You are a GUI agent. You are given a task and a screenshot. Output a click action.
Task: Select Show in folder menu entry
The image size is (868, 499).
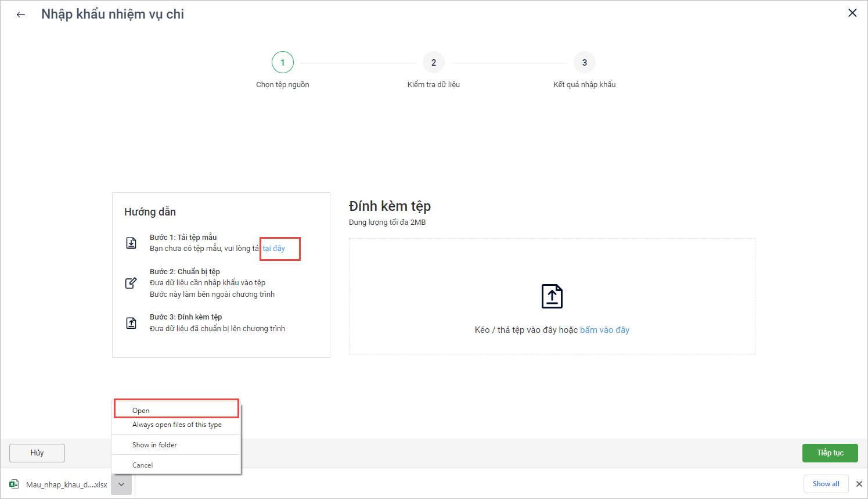(x=154, y=445)
